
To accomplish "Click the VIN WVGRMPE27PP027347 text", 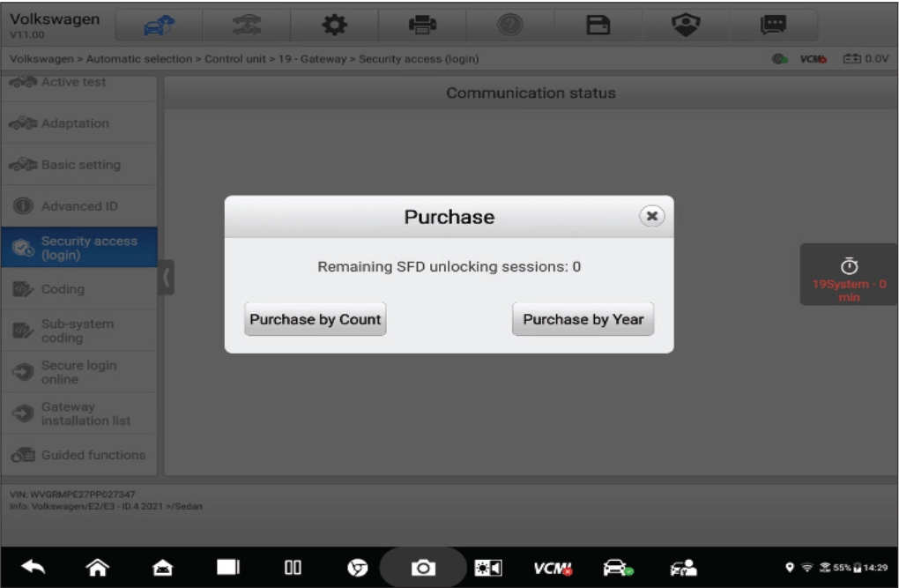I will 72,494.
